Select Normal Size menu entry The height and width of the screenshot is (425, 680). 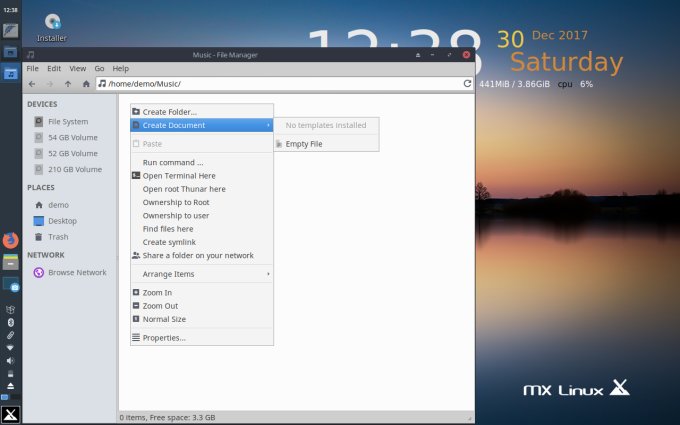(x=202, y=319)
